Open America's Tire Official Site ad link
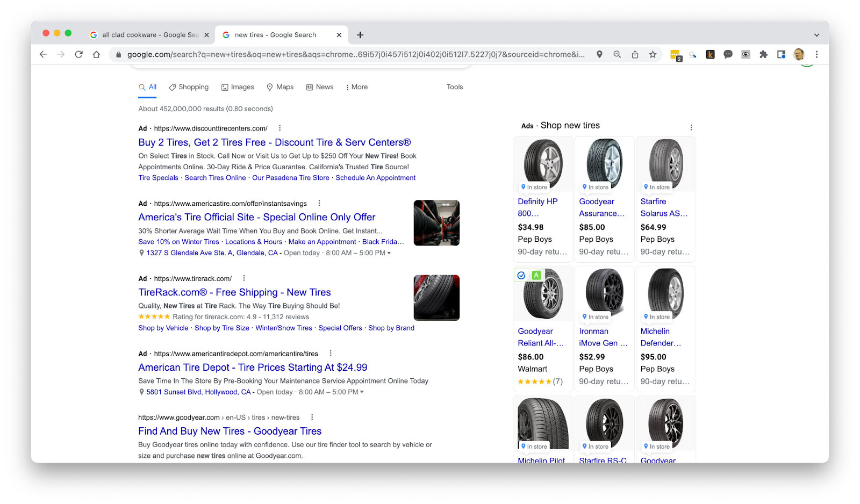860x504 pixels. [257, 217]
